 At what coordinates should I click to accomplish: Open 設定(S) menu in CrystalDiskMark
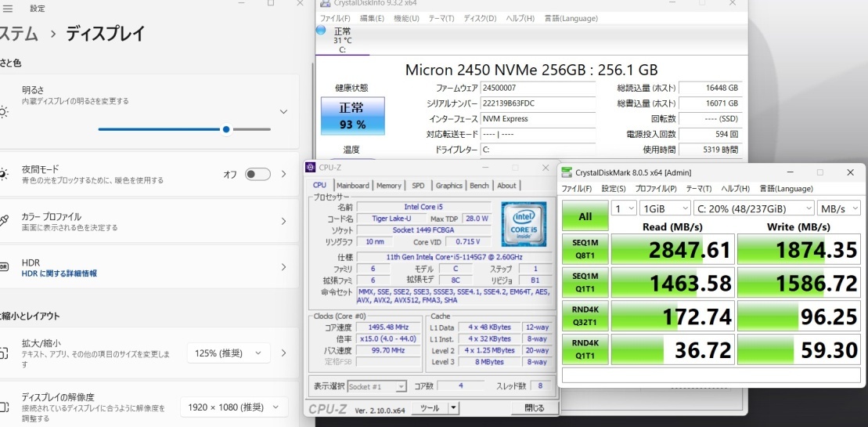tap(614, 189)
